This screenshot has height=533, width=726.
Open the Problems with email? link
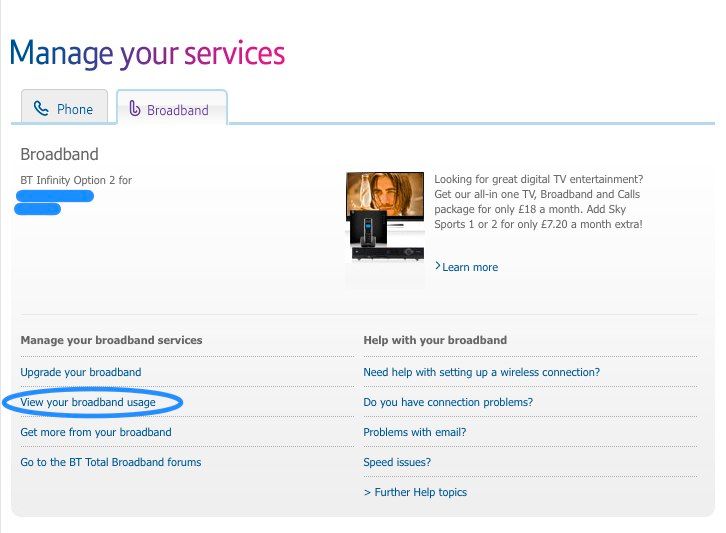coord(415,432)
